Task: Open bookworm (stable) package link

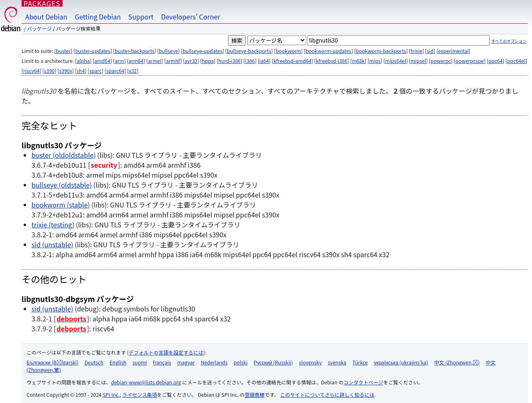Action: 60,205
